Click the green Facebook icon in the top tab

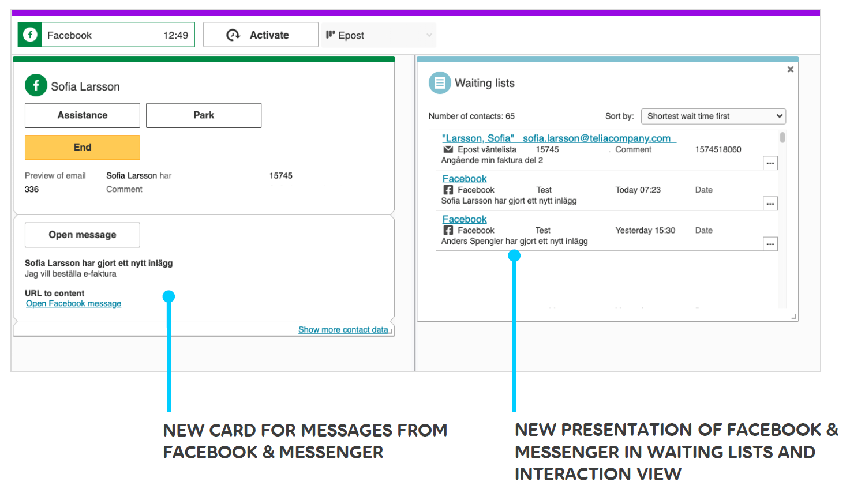point(30,35)
